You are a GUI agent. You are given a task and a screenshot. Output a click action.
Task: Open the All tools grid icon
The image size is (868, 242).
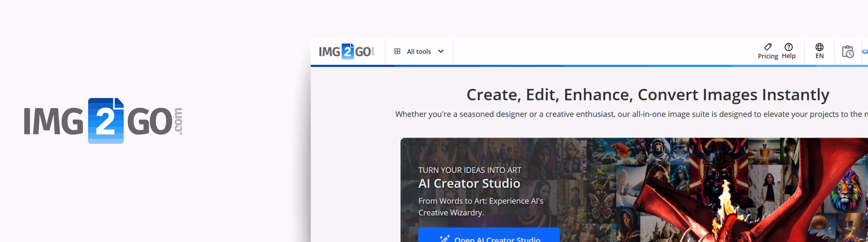pos(397,51)
